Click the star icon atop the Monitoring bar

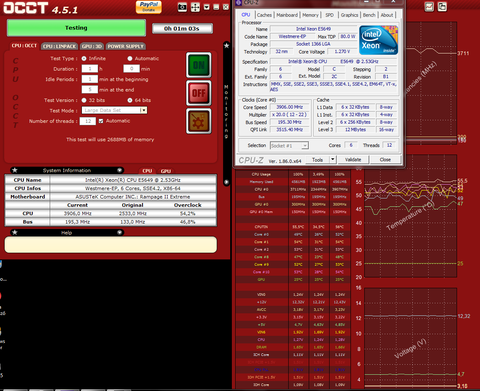pyautogui.click(x=227, y=45)
